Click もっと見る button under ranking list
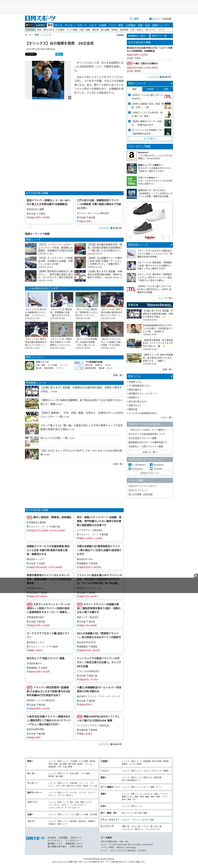Screen dimensions: 198x868 click(x=150, y=139)
